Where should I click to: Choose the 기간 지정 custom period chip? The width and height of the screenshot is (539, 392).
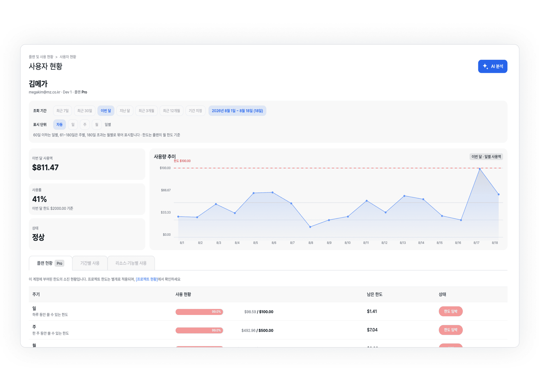coord(195,111)
